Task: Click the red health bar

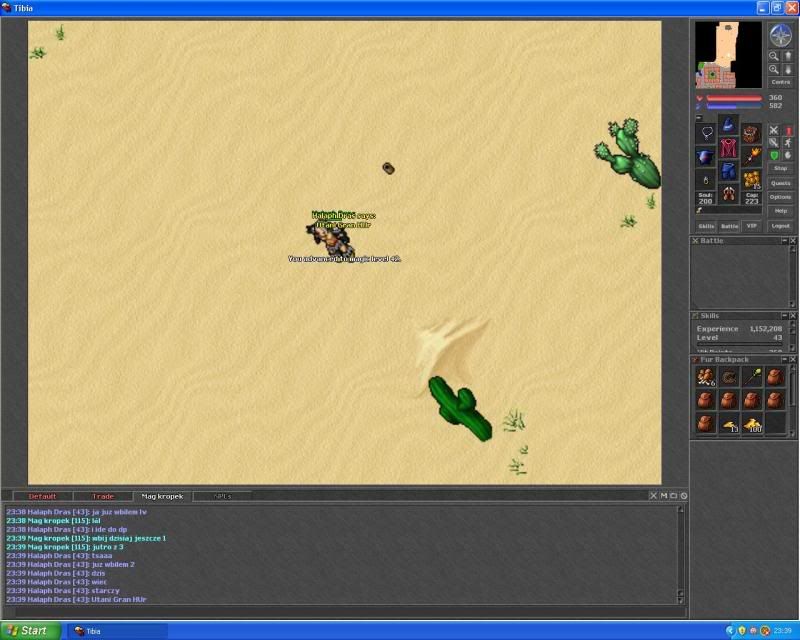Action: click(x=734, y=98)
